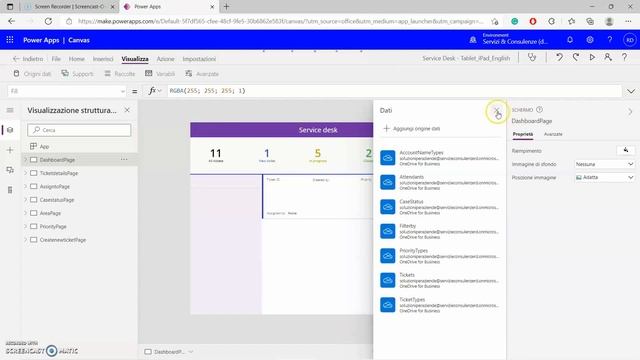
Task: Select the Tickets data source
Action: (440, 280)
